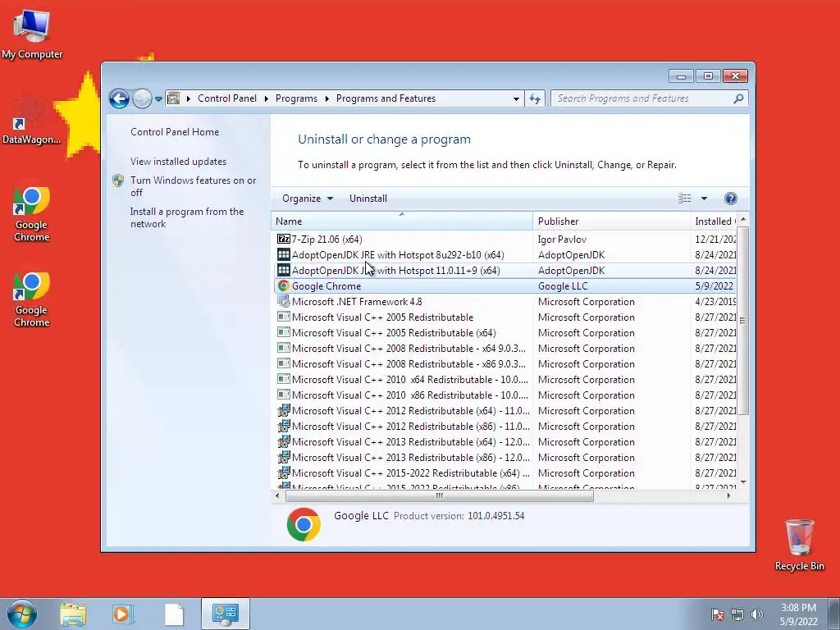Viewport: 840px width, 630px height.
Task: Expand the arrow after Control Panel breadcrumb
Action: click(x=267, y=98)
